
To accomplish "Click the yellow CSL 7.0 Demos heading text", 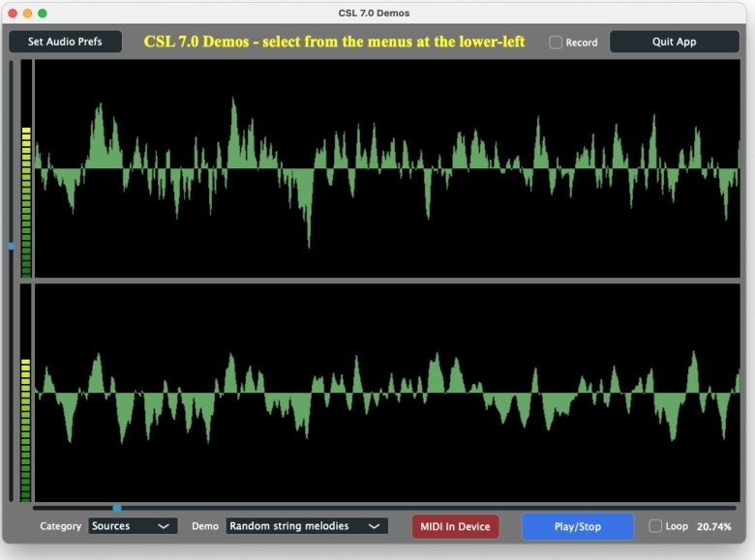I will point(334,42).
